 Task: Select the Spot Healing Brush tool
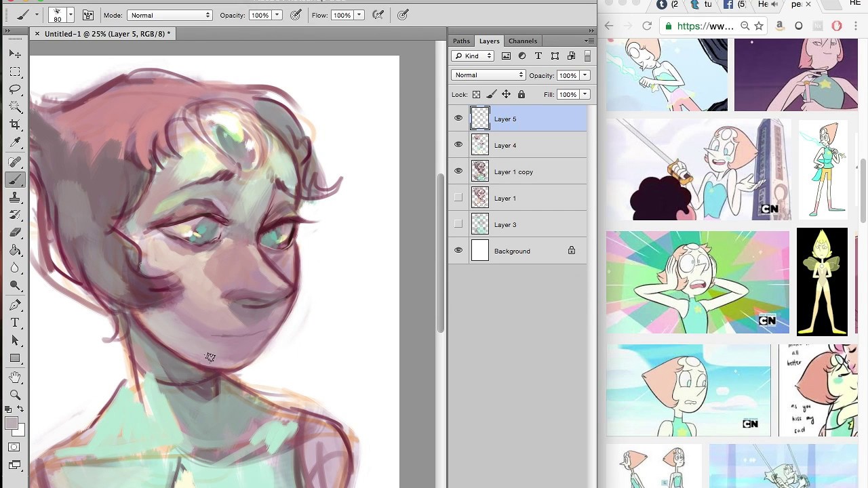click(x=15, y=162)
